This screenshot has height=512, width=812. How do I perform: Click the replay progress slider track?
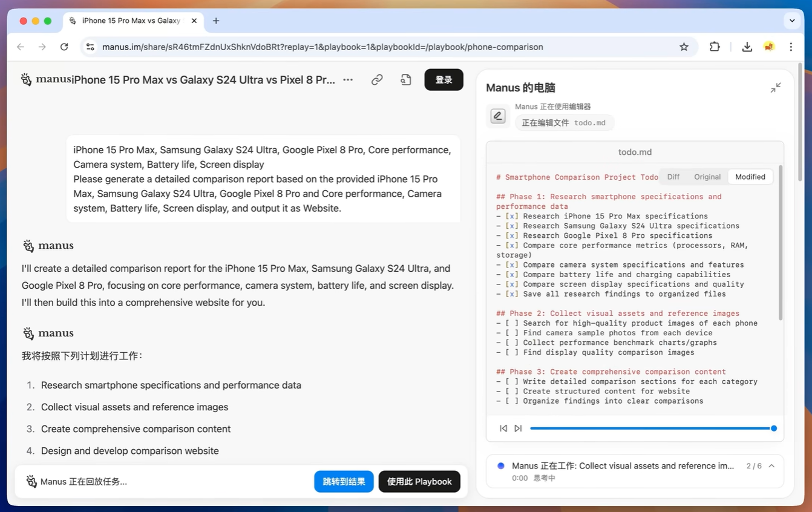[652, 428]
